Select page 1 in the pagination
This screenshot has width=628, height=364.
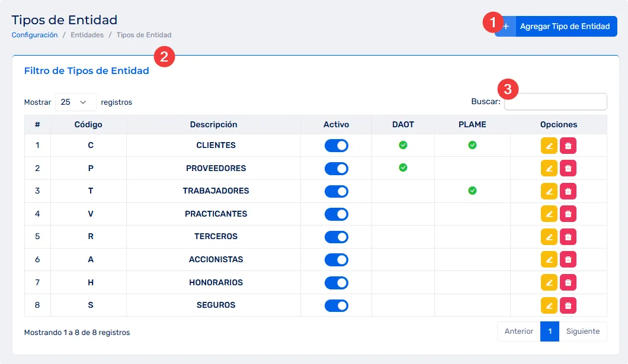tap(550, 331)
